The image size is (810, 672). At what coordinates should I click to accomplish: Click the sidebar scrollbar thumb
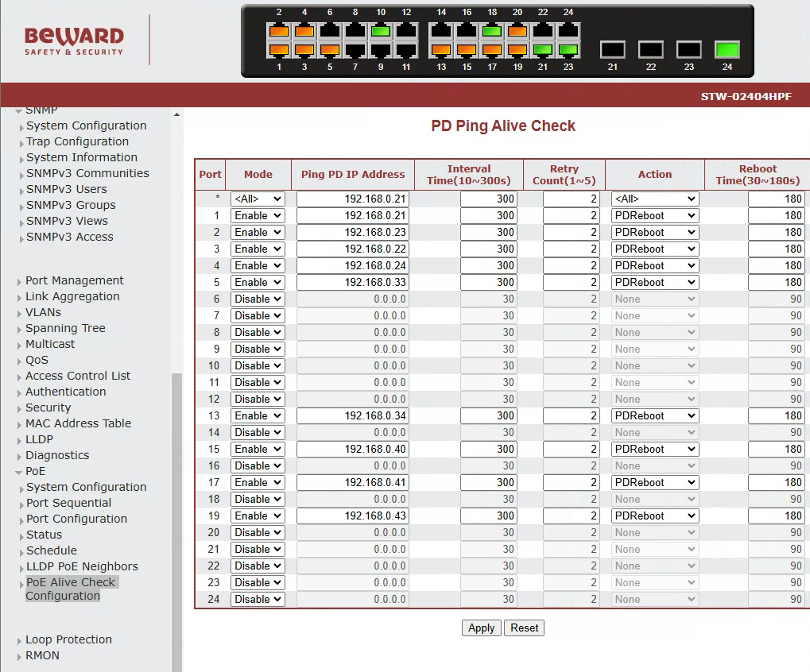coord(176,521)
